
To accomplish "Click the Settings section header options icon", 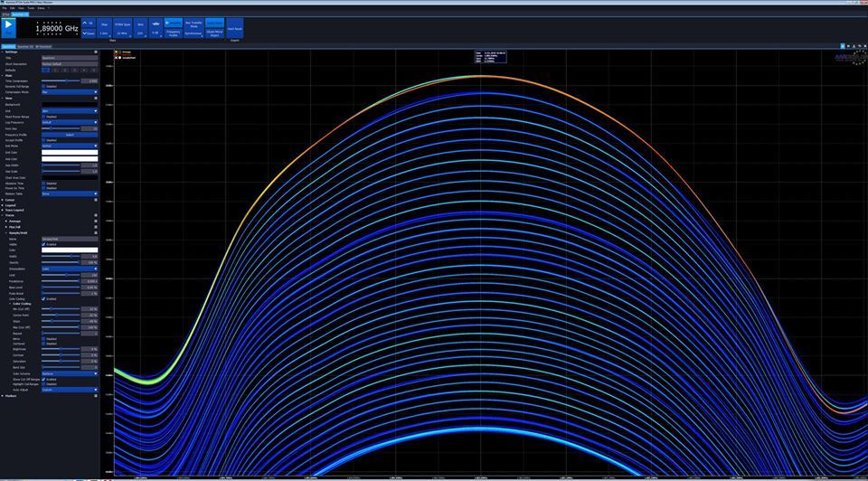I will [96, 52].
